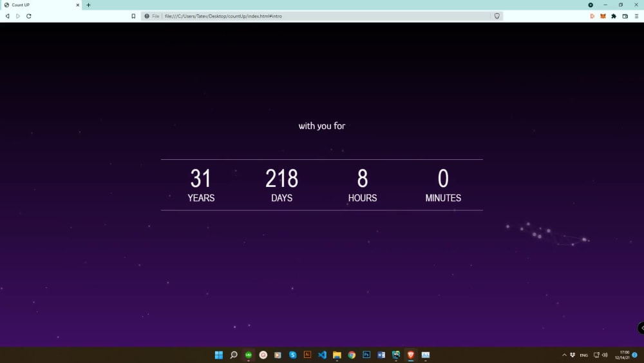Click the 218 DAYS counter
644x363 pixels.
click(x=282, y=185)
